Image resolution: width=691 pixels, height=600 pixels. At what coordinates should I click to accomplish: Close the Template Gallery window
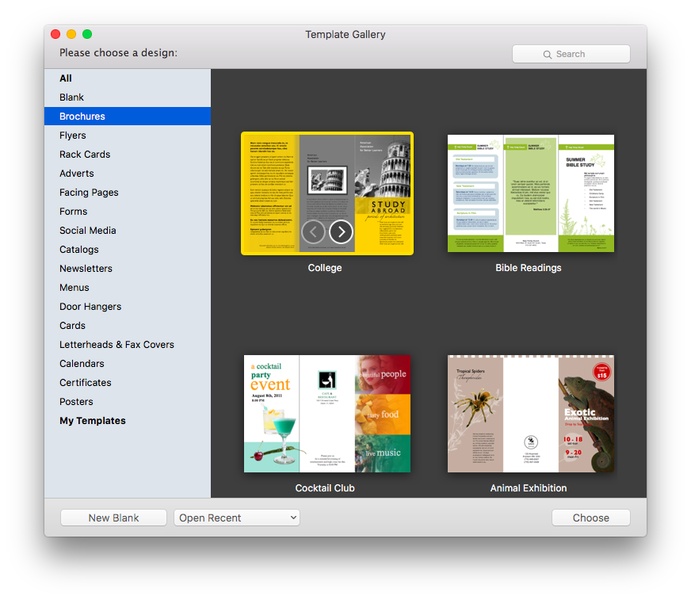click(55, 34)
